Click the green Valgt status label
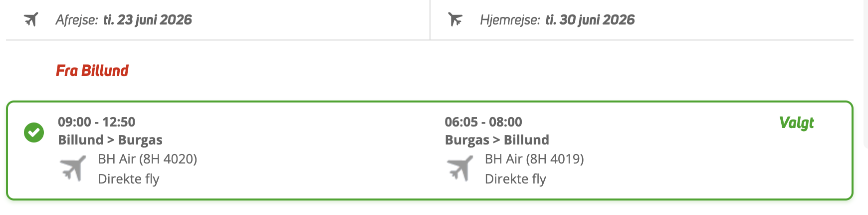 796,123
